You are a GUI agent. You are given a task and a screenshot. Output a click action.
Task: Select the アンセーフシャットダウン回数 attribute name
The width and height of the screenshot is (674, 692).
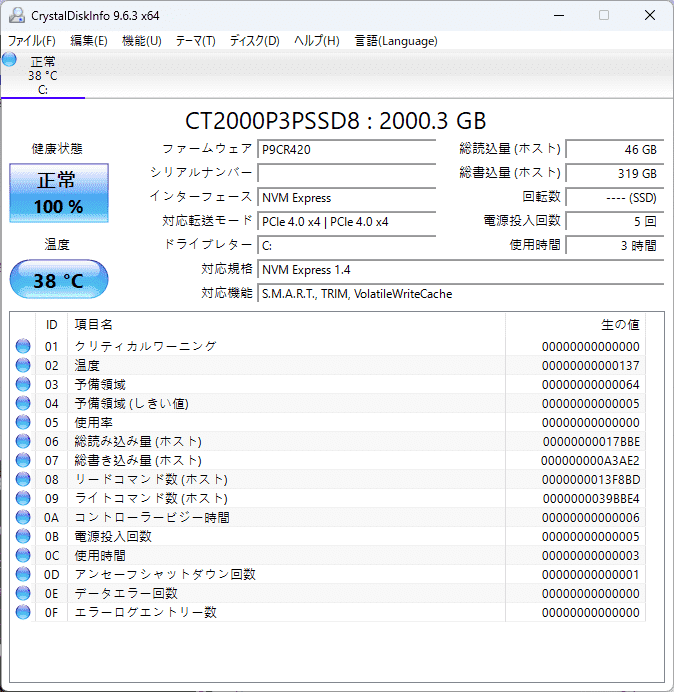[165, 574]
